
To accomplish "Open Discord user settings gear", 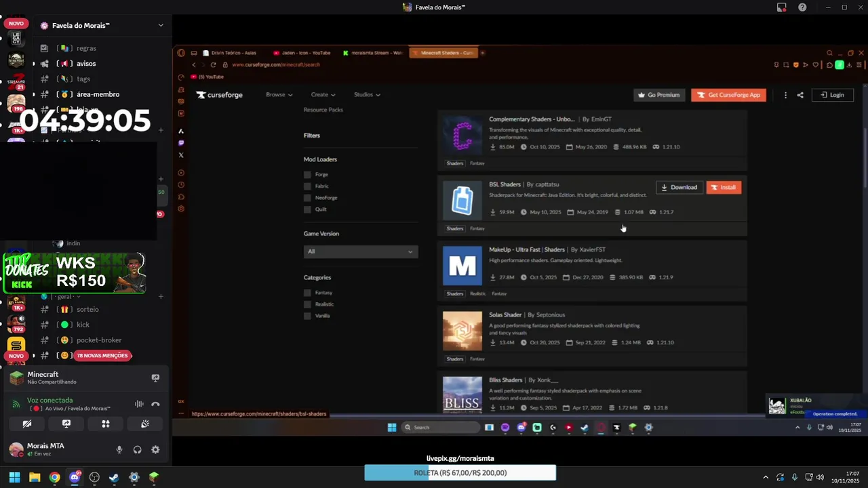I will pos(155,449).
